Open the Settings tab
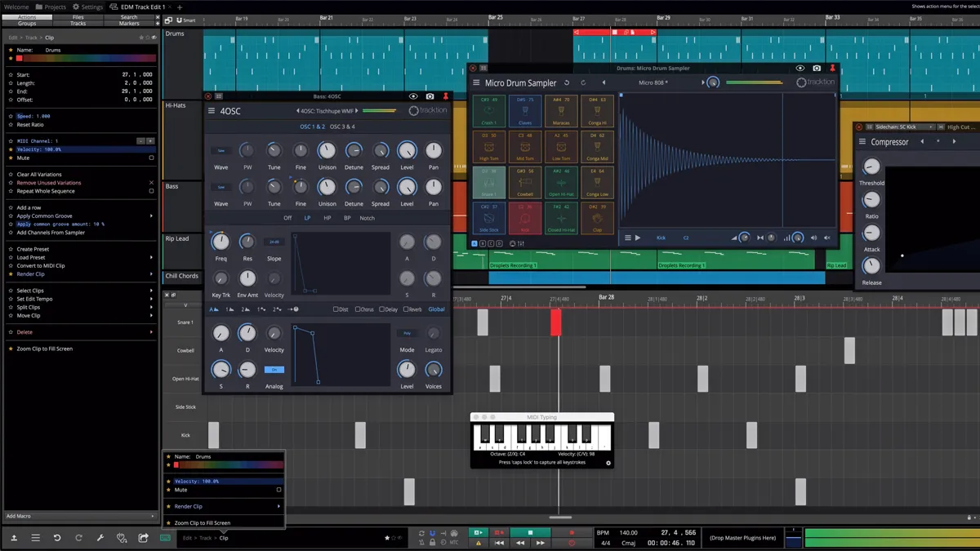Screen dimensions: 980x551 pos(88,7)
